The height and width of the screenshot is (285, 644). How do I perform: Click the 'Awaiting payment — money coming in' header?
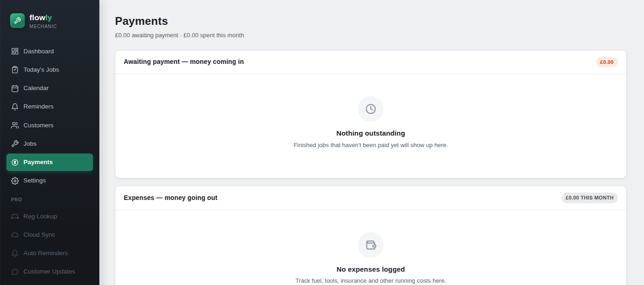[x=184, y=62]
